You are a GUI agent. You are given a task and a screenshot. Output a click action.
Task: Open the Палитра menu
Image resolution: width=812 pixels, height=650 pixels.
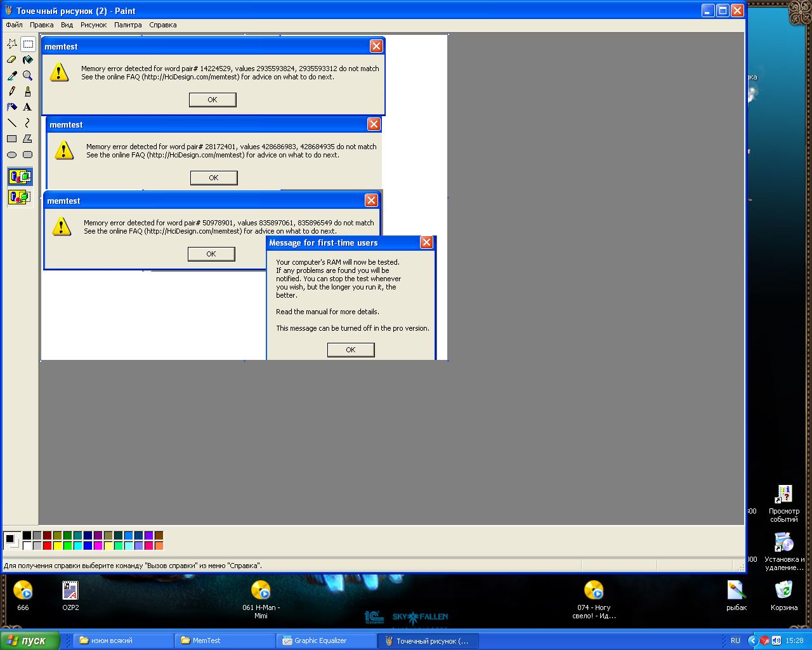[128, 25]
